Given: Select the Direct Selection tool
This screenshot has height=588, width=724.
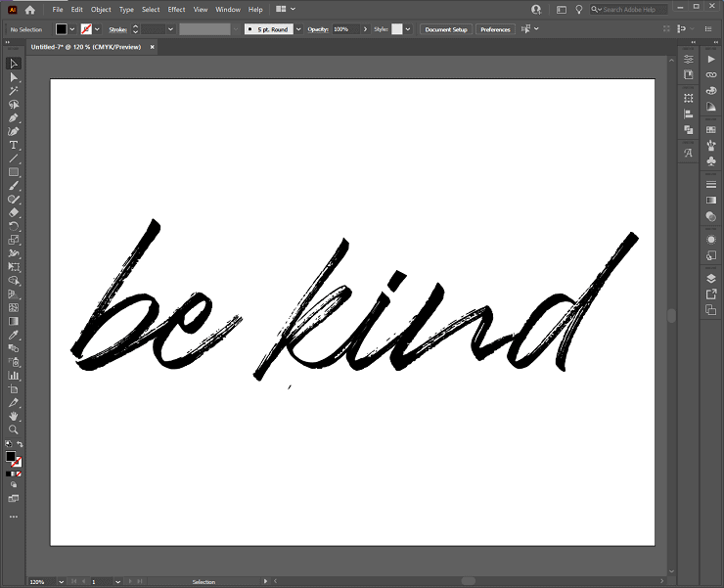Looking at the screenshot, I should click(14, 77).
